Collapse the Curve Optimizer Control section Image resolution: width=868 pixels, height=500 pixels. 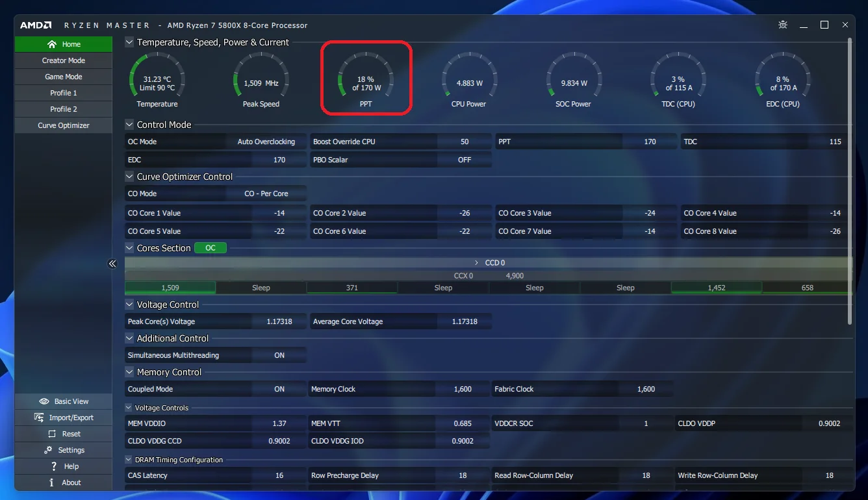click(129, 177)
